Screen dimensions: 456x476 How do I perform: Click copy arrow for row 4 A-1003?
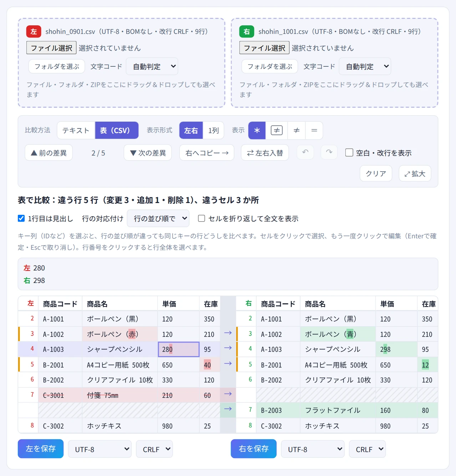[x=228, y=348]
